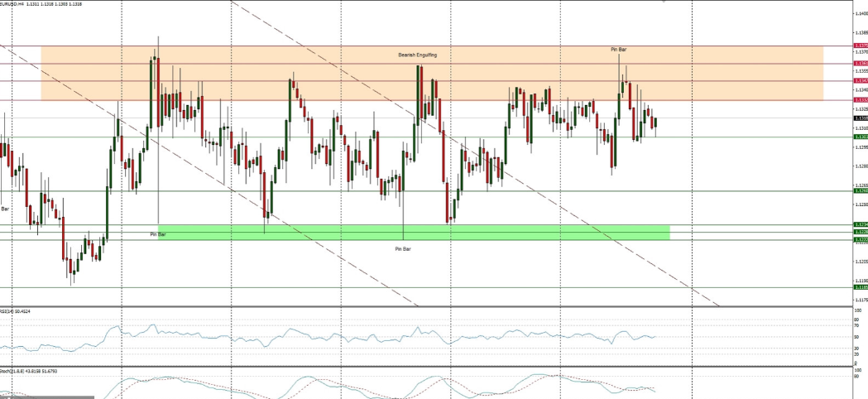Click the lowest green price level label
This screenshot has width=868, height=399.
[x=861, y=287]
